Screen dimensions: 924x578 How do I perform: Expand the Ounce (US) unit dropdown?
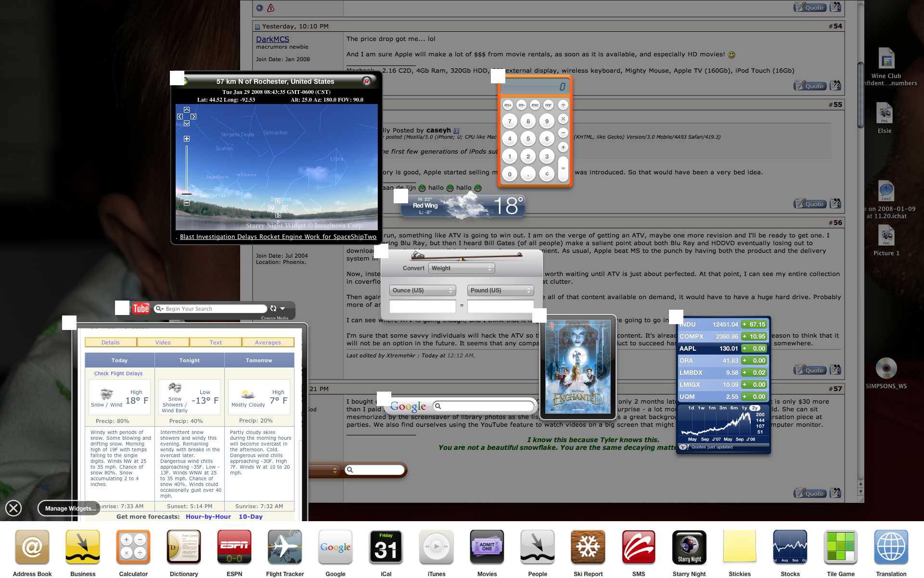[422, 290]
